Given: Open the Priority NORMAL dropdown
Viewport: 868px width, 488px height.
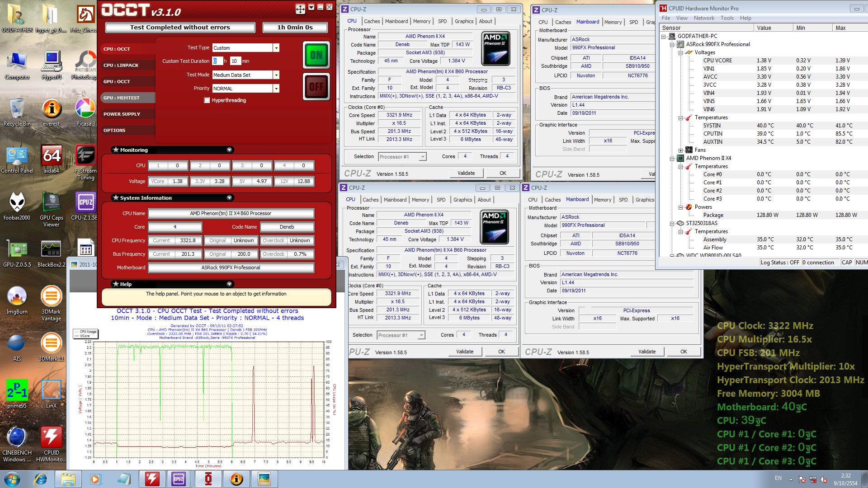Looking at the screenshot, I should 276,89.
